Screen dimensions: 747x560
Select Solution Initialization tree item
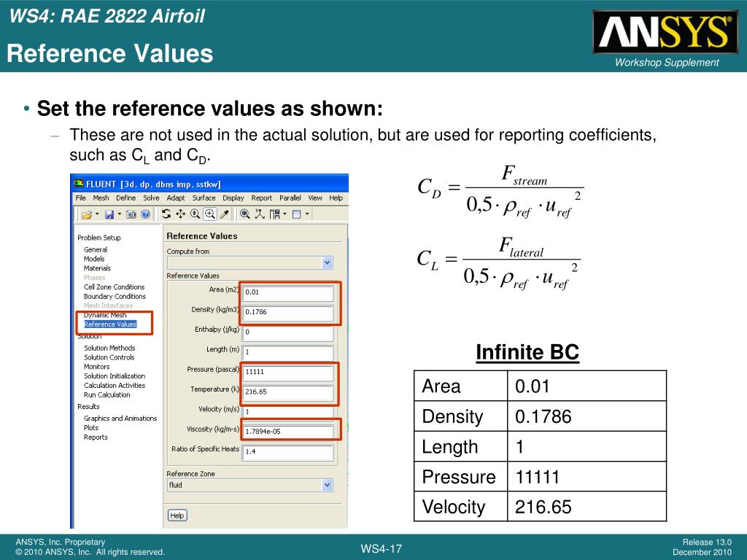click(x=115, y=376)
